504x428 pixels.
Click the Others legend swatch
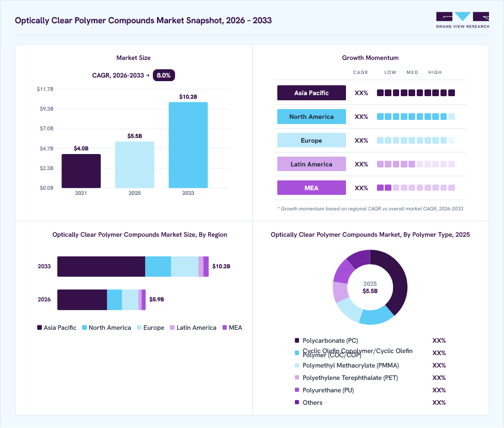[297, 402]
